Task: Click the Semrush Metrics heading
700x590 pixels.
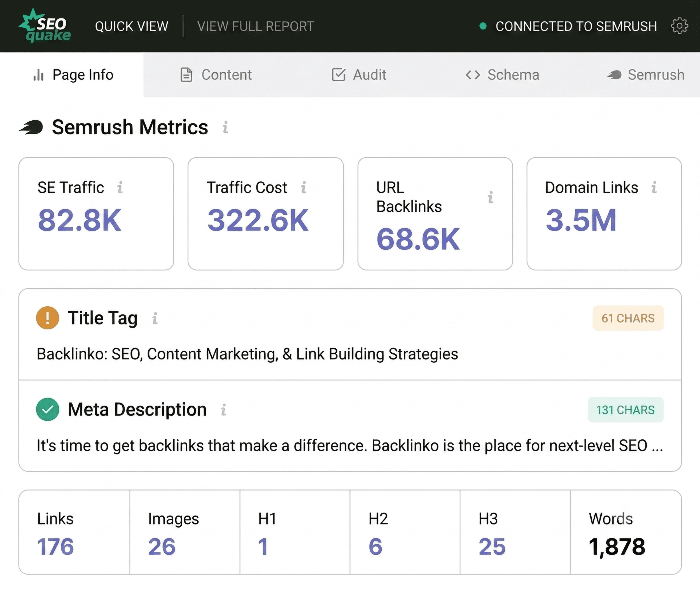Action: [130, 127]
